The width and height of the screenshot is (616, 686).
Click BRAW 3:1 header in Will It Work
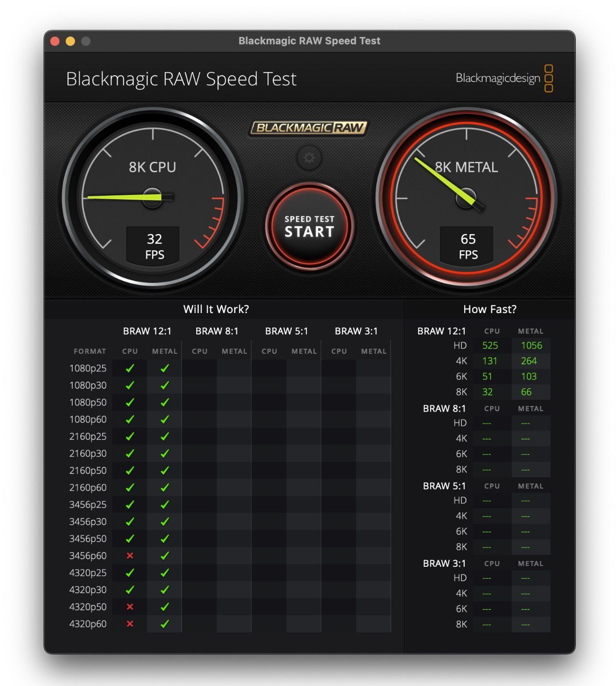(x=356, y=331)
